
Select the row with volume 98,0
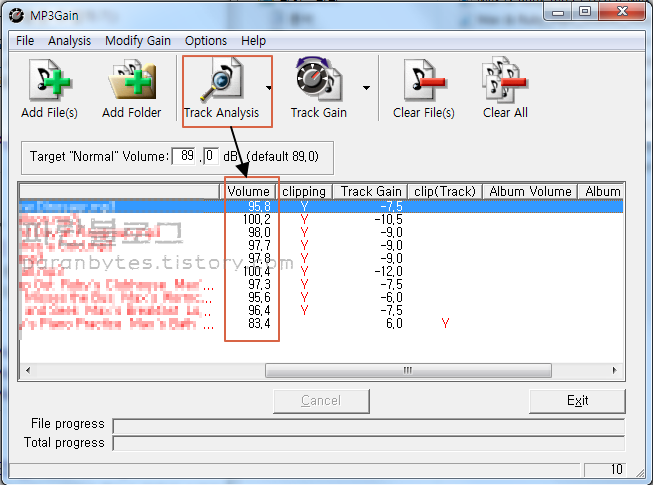(x=321, y=232)
